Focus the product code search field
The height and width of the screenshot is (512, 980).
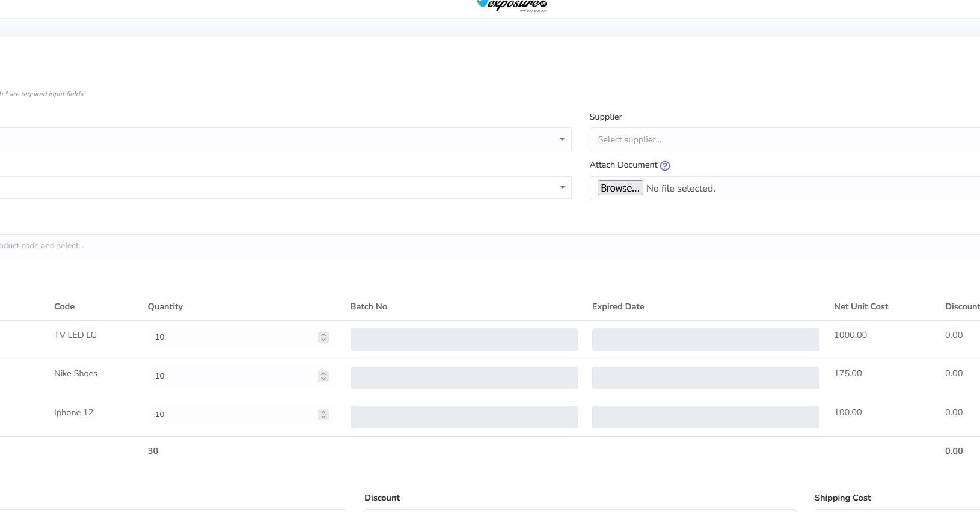click(490, 246)
